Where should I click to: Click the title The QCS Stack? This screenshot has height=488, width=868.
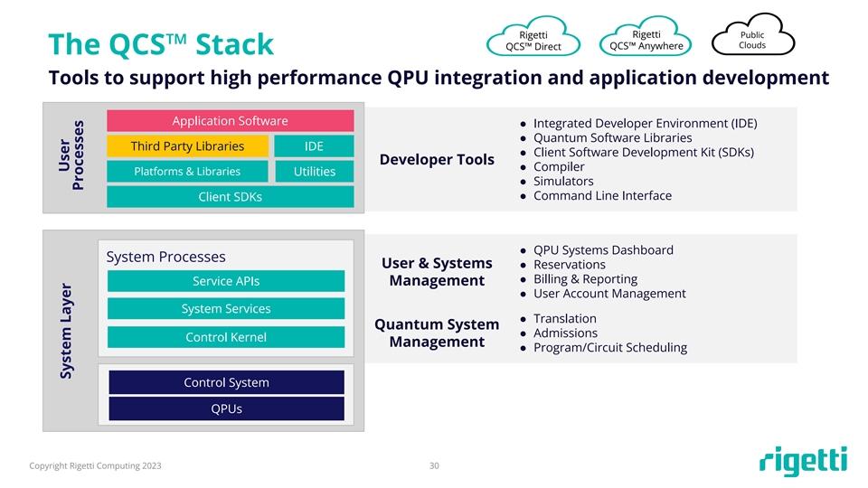tap(161, 44)
